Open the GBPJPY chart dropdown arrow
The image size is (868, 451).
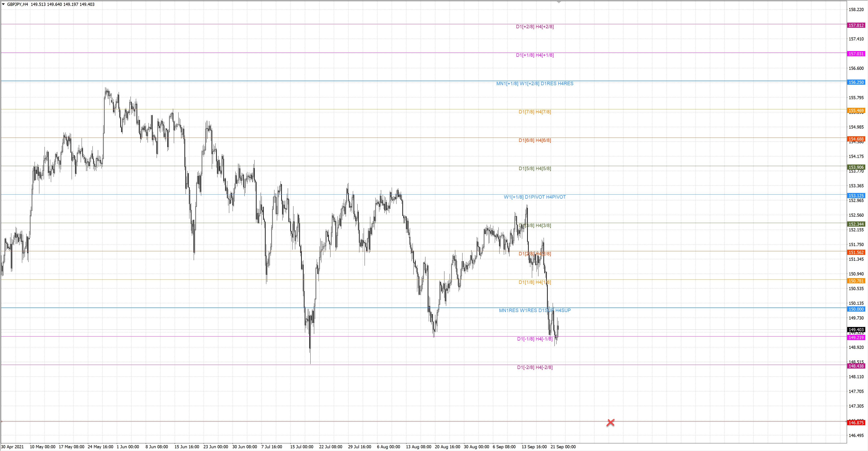[3, 4]
